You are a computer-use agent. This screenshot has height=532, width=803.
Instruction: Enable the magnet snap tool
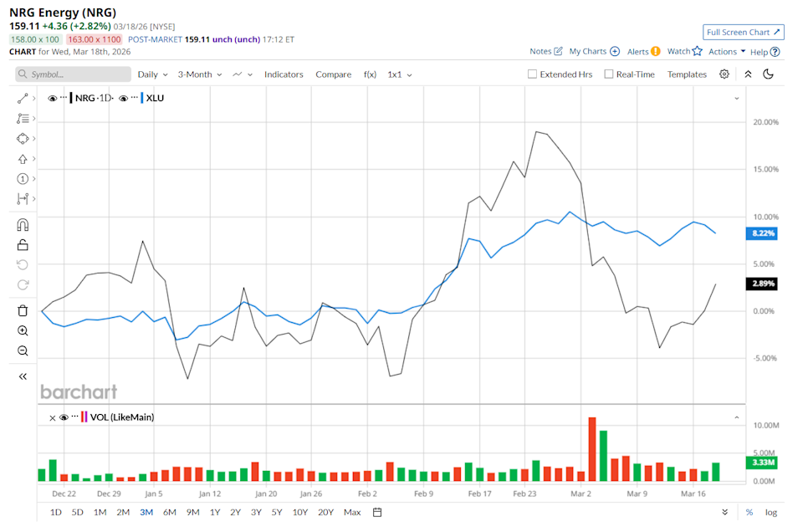click(23, 224)
